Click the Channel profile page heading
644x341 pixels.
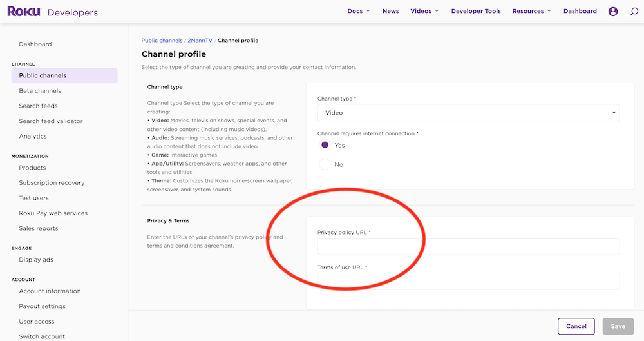tap(174, 54)
